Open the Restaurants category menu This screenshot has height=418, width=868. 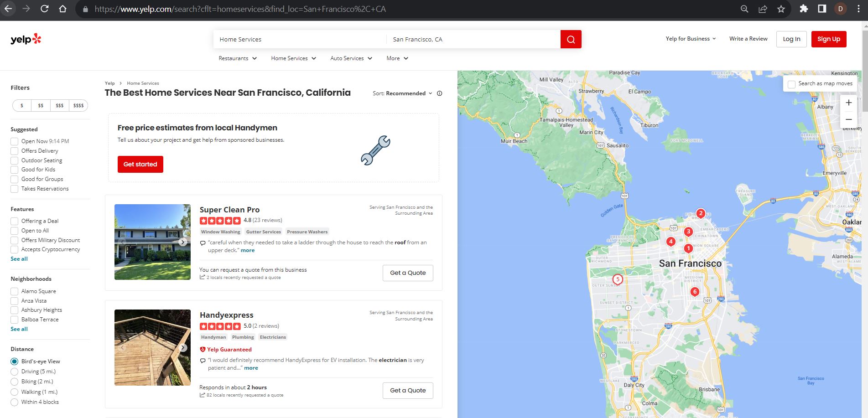tap(237, 58)
